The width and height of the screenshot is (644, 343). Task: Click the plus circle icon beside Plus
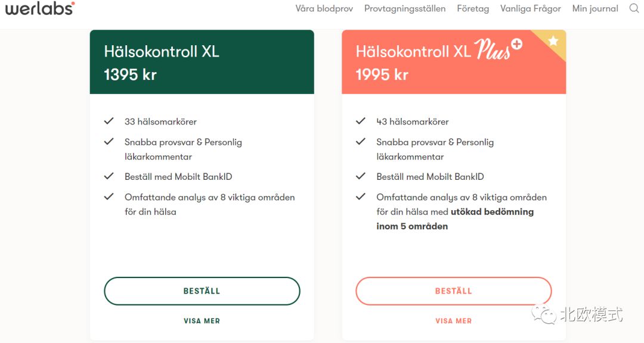coord(516,44)
